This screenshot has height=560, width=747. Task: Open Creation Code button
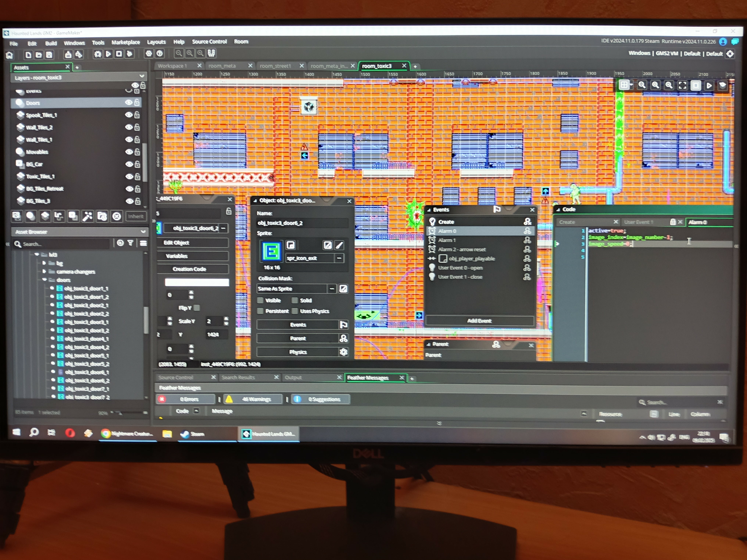(193, 269)
